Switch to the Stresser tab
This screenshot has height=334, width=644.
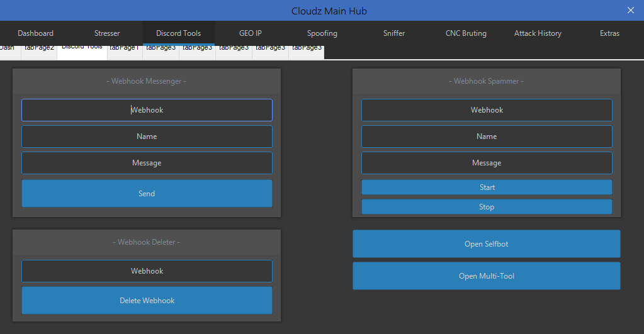click(x=107, y=33)
